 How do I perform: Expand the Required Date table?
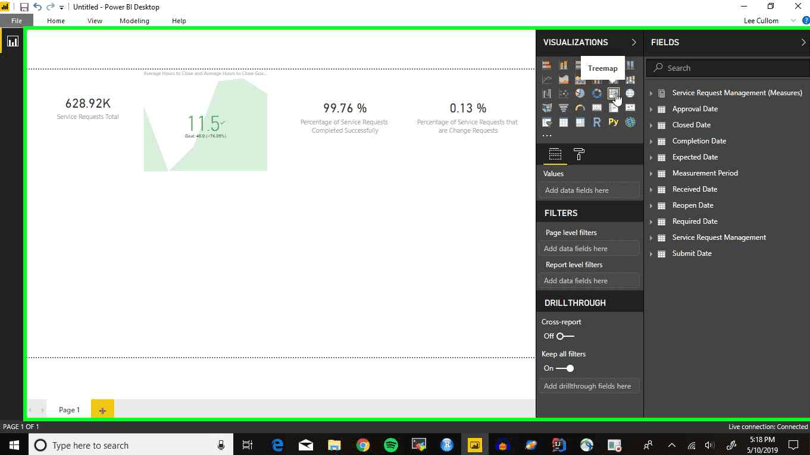(x=651, y=221)
